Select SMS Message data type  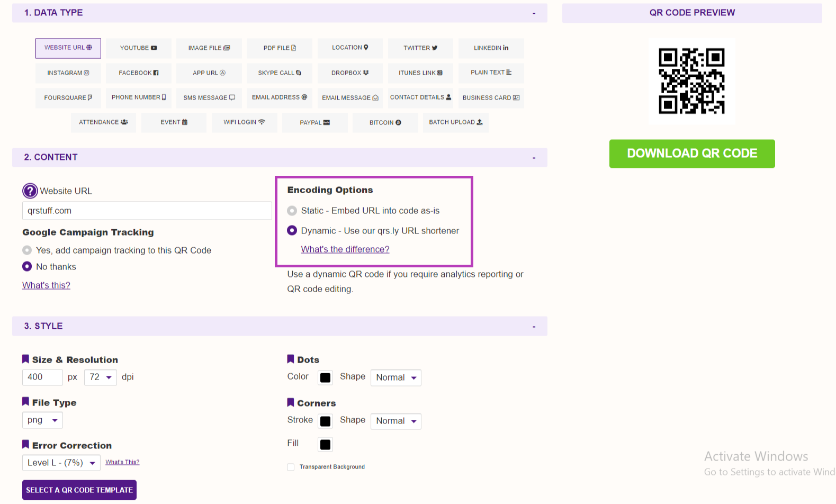pyautogui.click(x=209, y=98)
